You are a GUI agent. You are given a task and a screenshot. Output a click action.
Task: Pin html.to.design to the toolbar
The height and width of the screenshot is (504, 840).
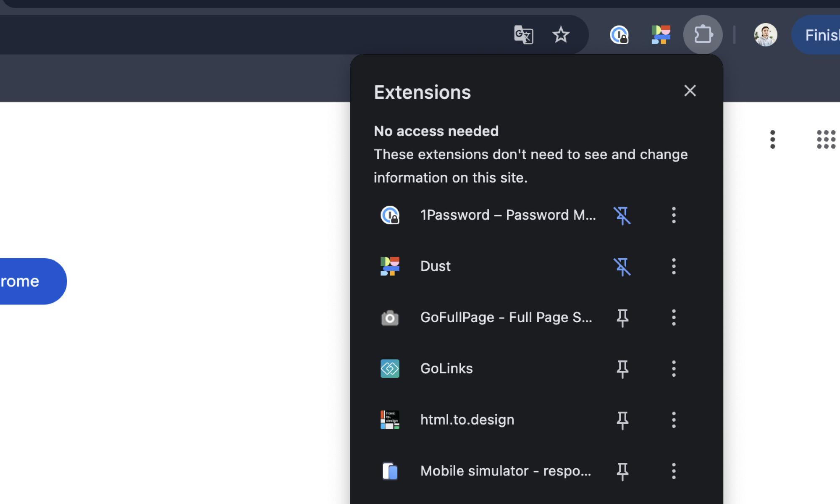tap(622, 420)
